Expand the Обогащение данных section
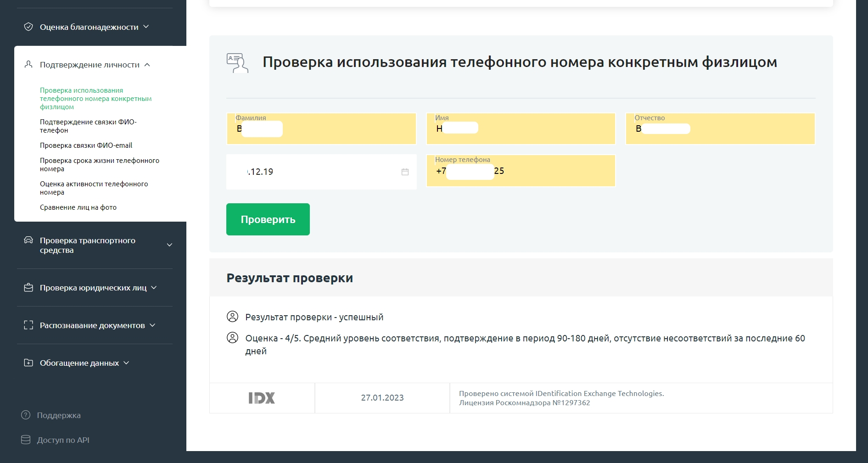 127,363
